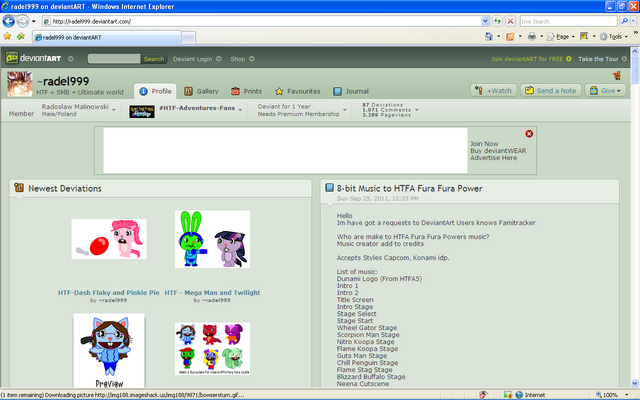The width and height of the screenshot is (640, 400).
Task: Click the page vertical scrollbar down arrow
Action: pos(635,383)
